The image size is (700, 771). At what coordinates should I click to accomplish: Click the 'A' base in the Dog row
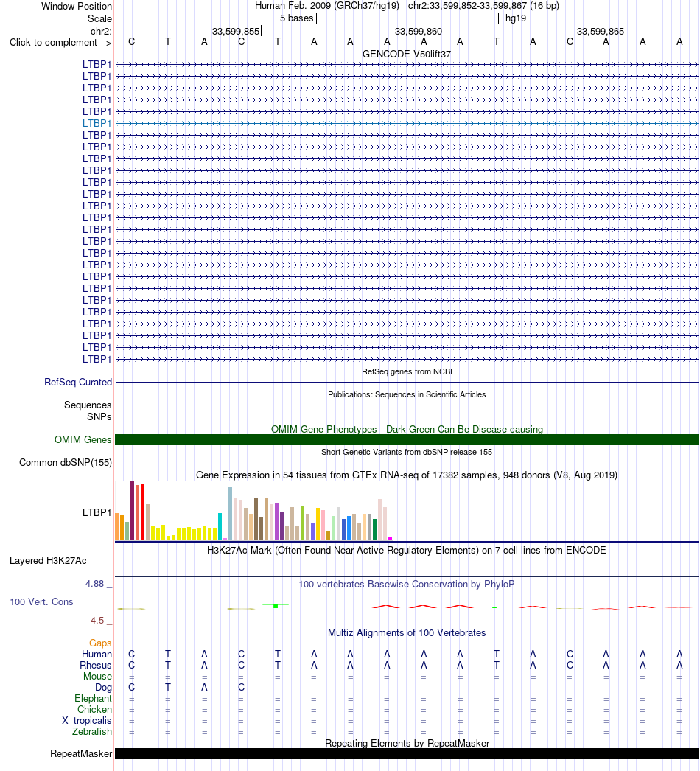pyautogui.click(x=205, y=688)
